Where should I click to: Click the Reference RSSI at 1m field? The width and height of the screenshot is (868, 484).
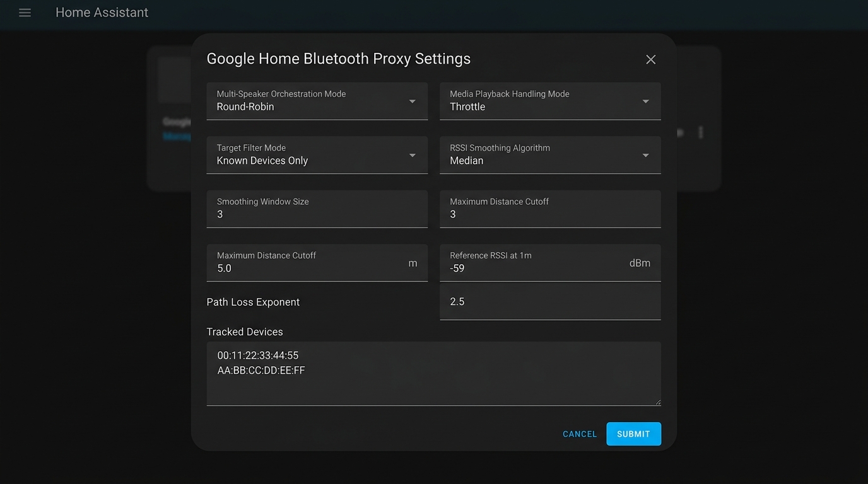(x=550, y=263)
